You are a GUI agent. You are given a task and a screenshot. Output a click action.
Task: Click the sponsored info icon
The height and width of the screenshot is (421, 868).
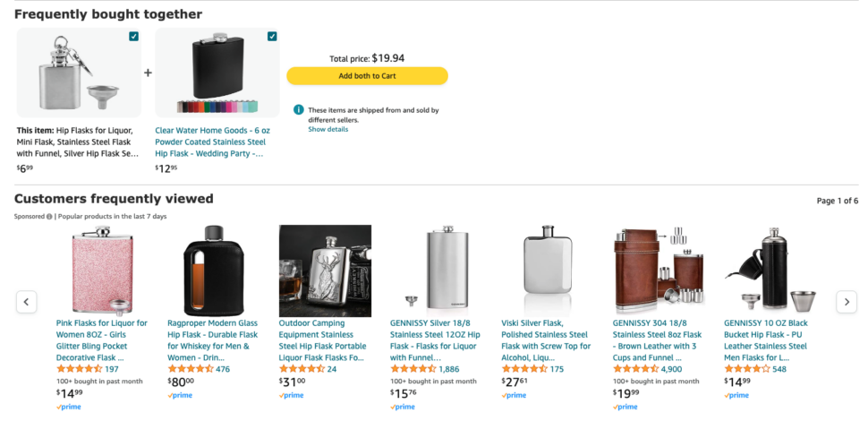(49, 217)
